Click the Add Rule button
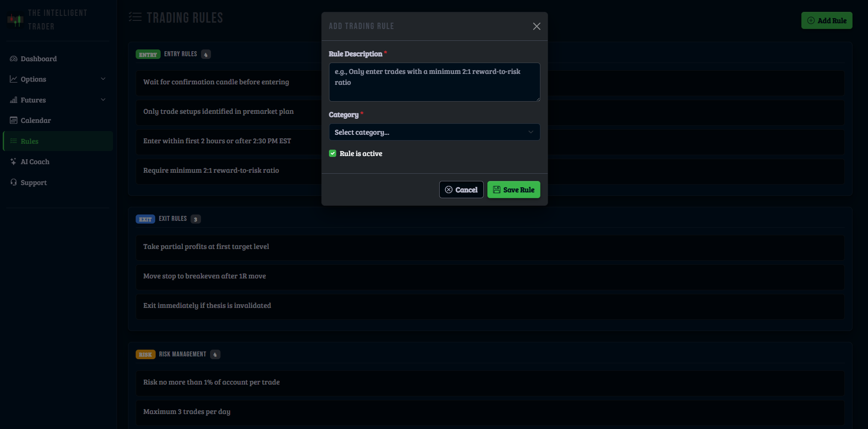Screen dimensions: 868x429 click(827, 20)
